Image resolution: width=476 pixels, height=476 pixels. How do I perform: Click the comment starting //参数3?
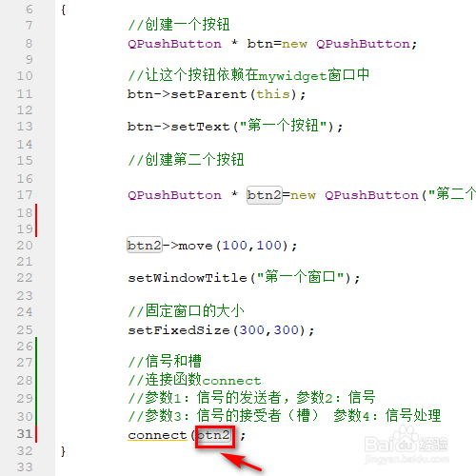click(285, 415)
